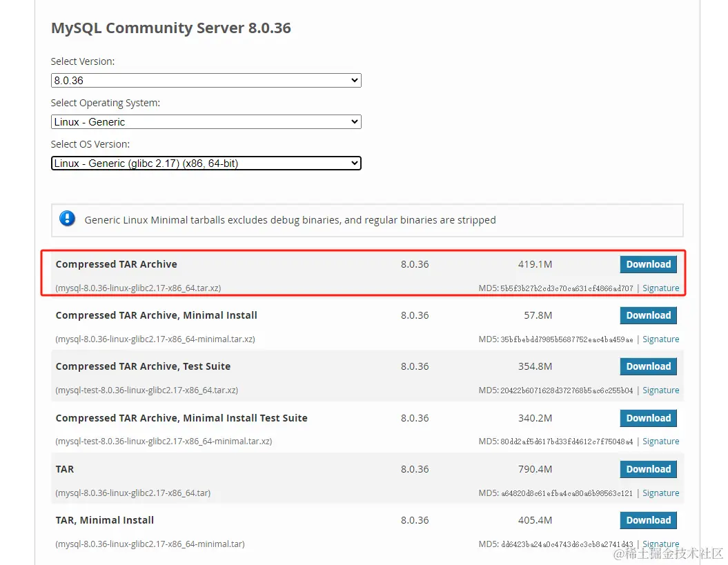Click the MD5 hash starting 35bfbebdd

tap(567, 339)
